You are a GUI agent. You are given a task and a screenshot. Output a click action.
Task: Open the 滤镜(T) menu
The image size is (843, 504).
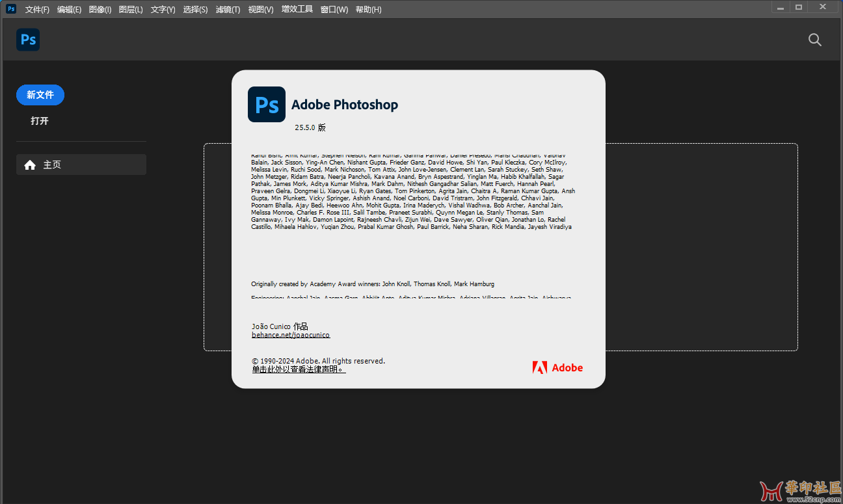pos(228,10)
